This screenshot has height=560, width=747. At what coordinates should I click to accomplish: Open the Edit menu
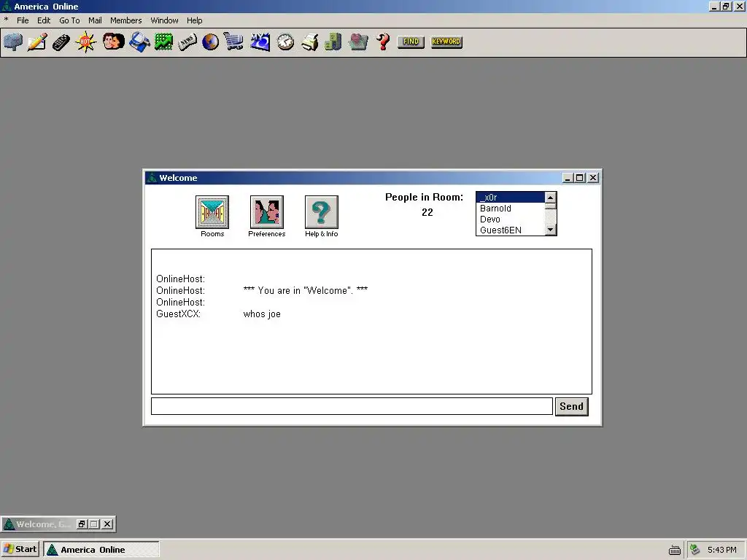pyautogui.click(x=44, y=20)
